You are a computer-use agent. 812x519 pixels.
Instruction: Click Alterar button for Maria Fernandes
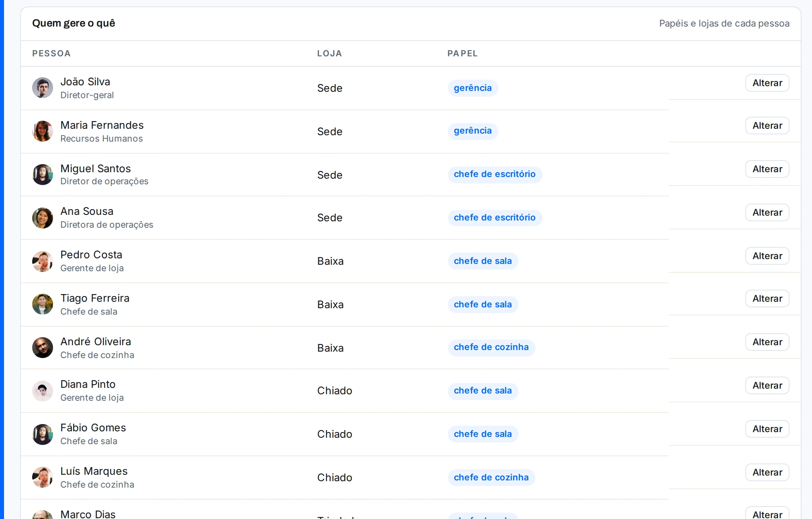(x=767, y=126)
